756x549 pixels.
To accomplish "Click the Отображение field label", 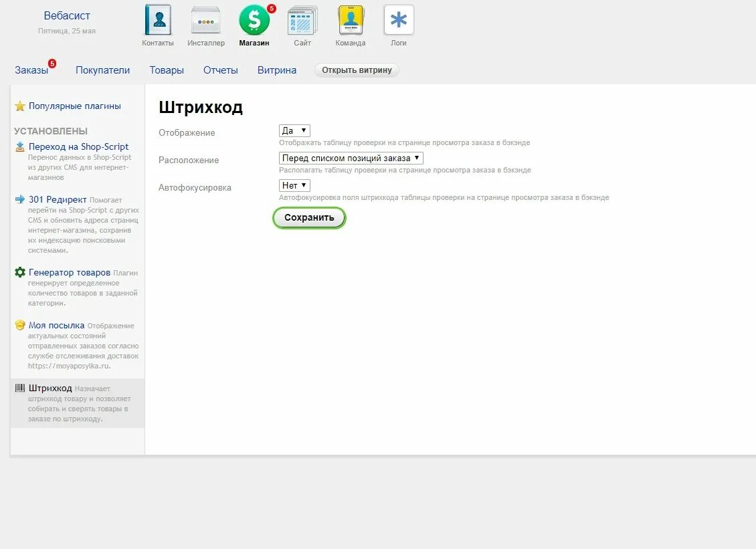I will tap(187, 133).
